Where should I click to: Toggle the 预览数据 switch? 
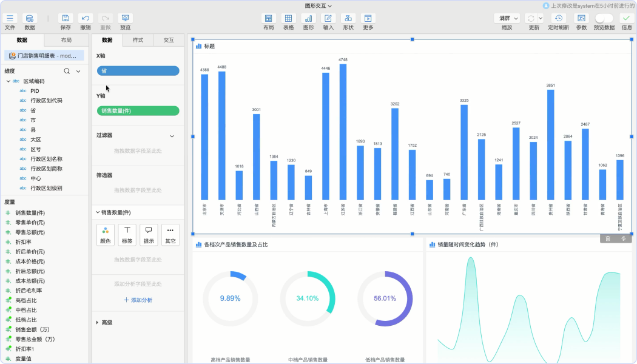(604, 18)
